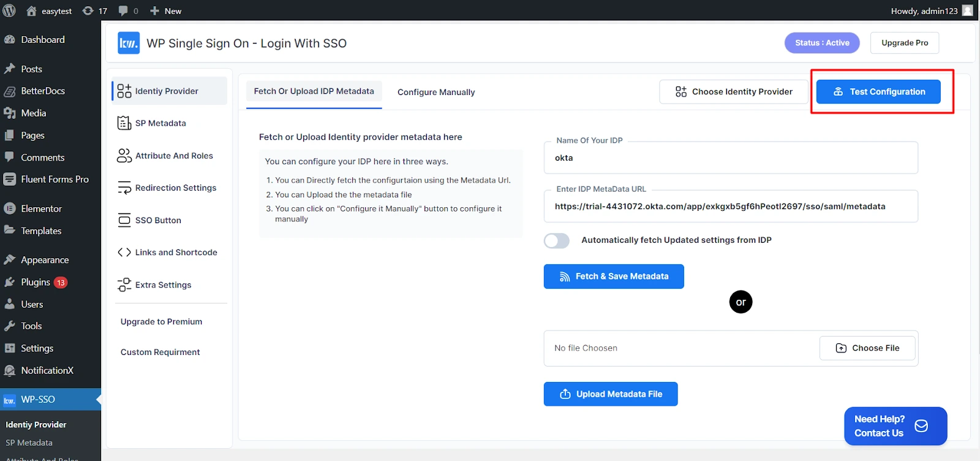Open Links and Shortcode section

[x=170, y=252]
